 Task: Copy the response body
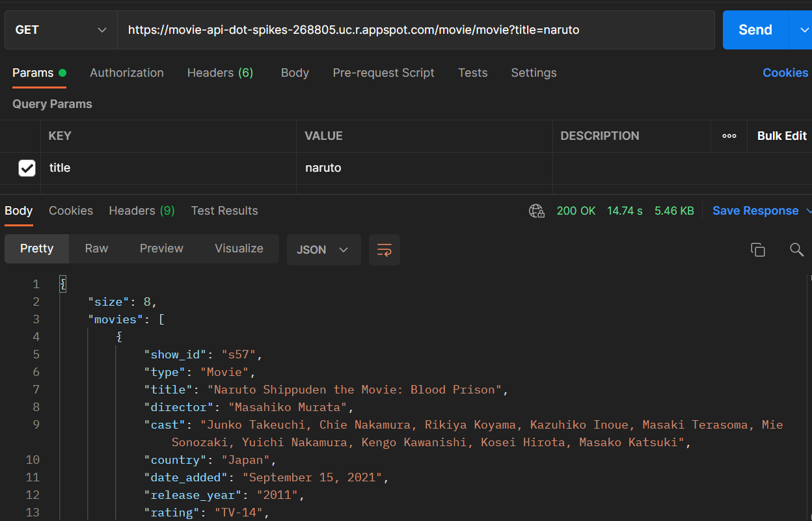(x=757, y=249)
